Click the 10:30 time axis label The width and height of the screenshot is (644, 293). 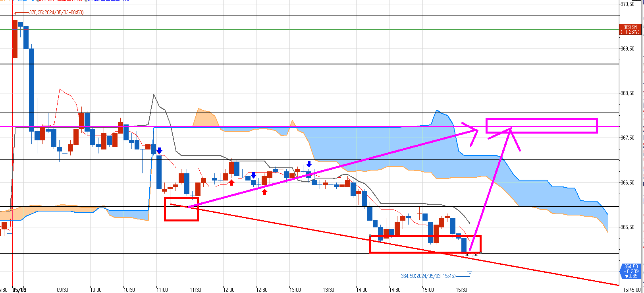point(129,290)
